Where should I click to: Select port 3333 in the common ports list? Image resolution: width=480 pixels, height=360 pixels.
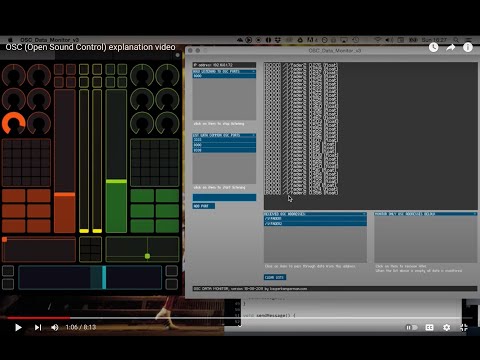coord(224,140)
